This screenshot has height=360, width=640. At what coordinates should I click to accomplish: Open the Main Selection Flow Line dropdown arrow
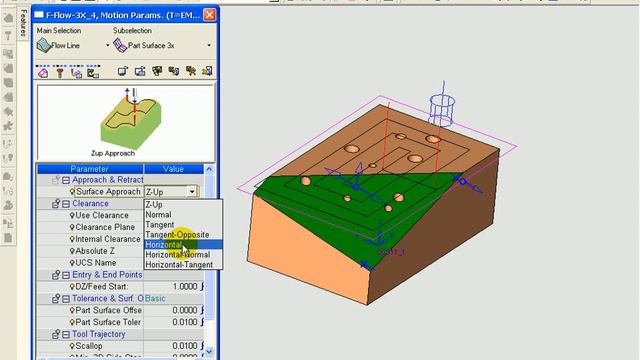[108, 45]
